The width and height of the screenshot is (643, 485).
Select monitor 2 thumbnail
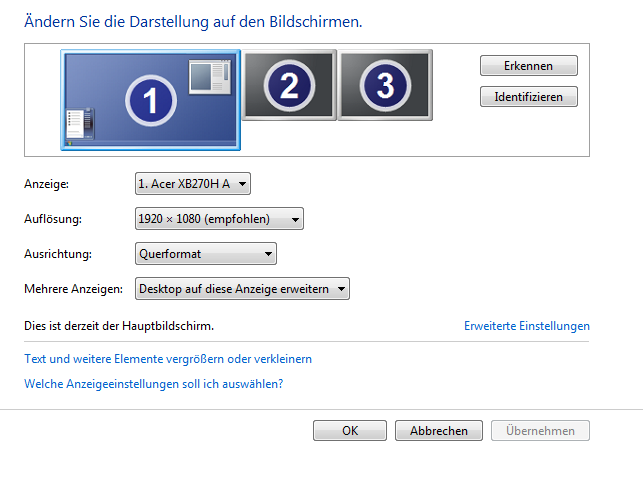[x=289, y=85]
